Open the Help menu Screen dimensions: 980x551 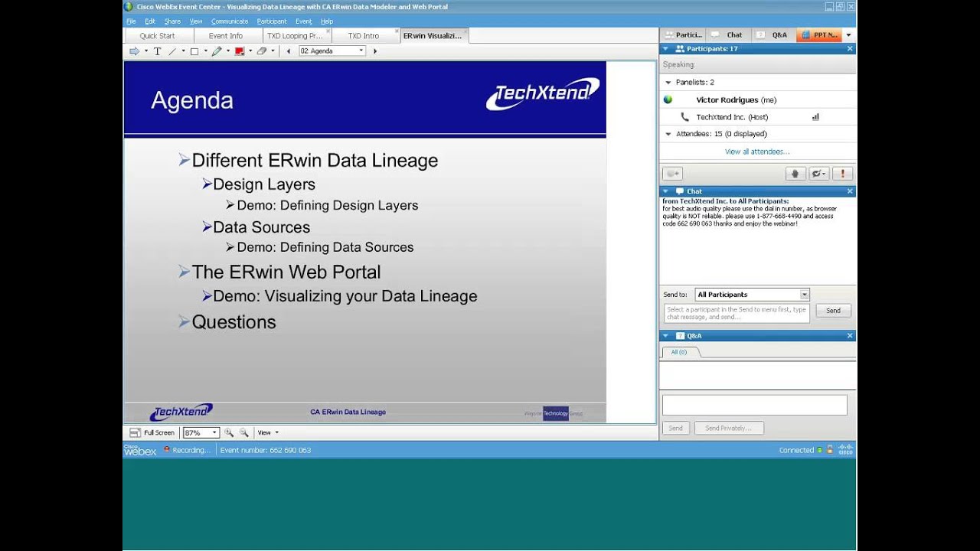click(327, 21)
